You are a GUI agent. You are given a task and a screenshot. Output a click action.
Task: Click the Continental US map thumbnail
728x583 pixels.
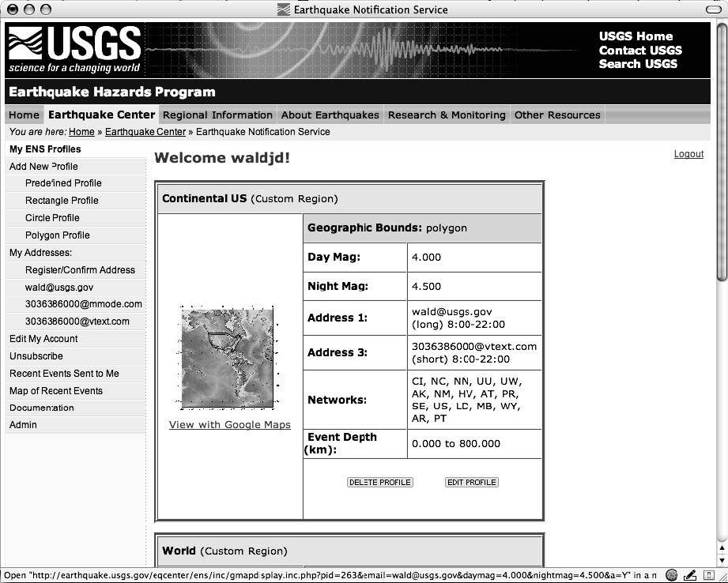(227, 358)
